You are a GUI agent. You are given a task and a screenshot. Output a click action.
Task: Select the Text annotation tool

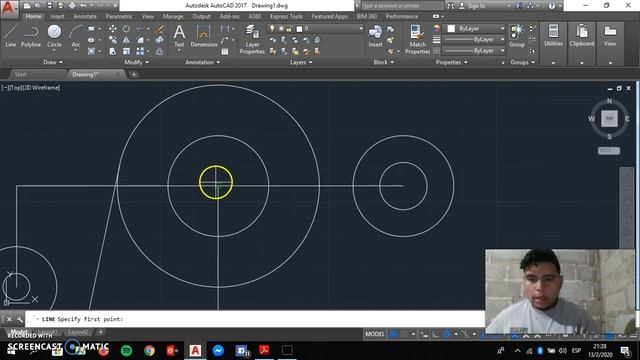[179, 36]
